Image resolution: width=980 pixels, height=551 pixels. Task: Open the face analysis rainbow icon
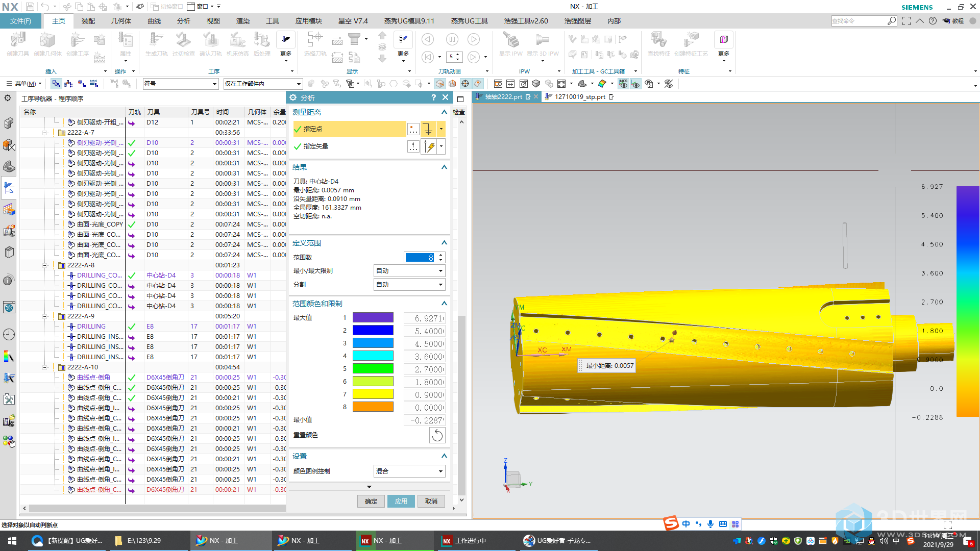pyautogui.click(x=602, y=84)
